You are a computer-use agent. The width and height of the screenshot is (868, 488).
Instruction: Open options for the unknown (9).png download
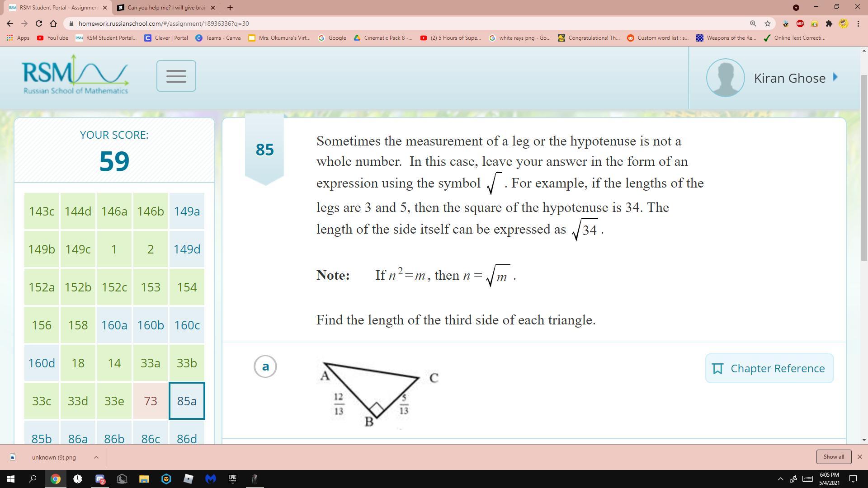click(x=96, y=457)
